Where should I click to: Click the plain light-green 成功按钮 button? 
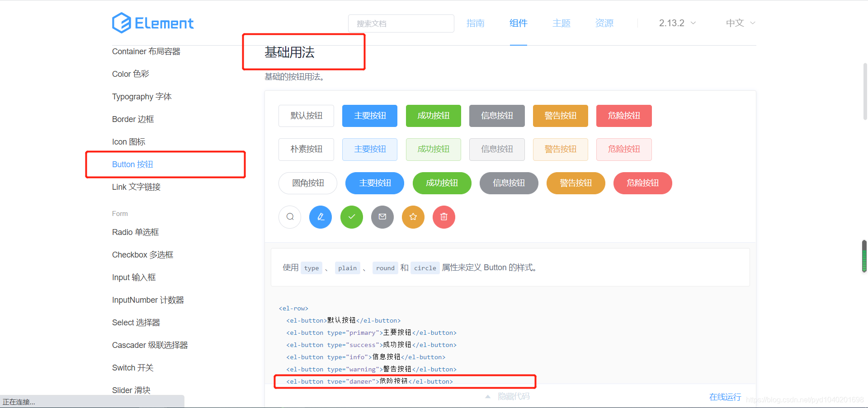pos(434,150)
